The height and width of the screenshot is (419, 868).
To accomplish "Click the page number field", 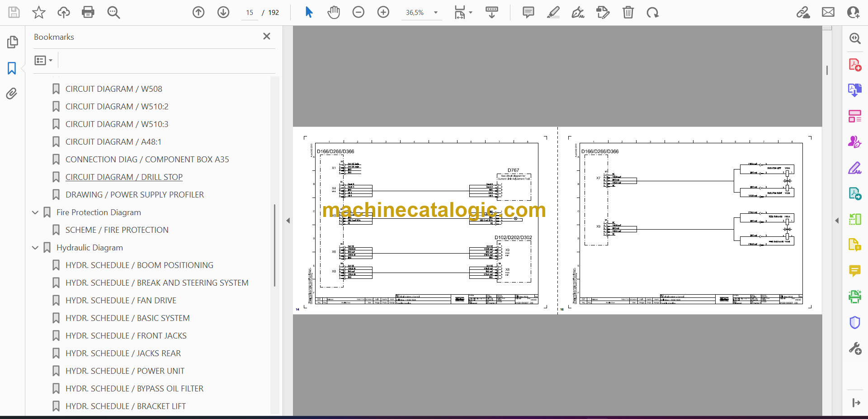I will click(x=250, y=13).
